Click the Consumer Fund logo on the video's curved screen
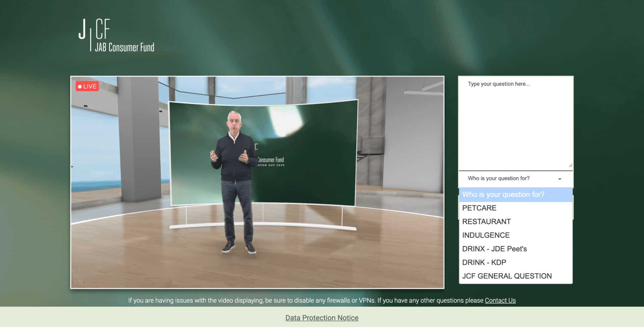Screen dimensions: 644x328 271,160
